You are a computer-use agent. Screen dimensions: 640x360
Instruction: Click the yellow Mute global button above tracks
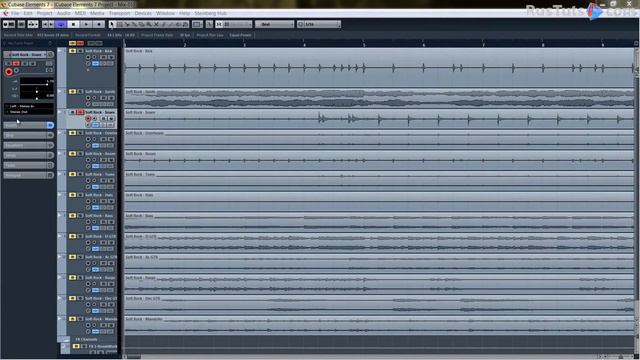73,43
